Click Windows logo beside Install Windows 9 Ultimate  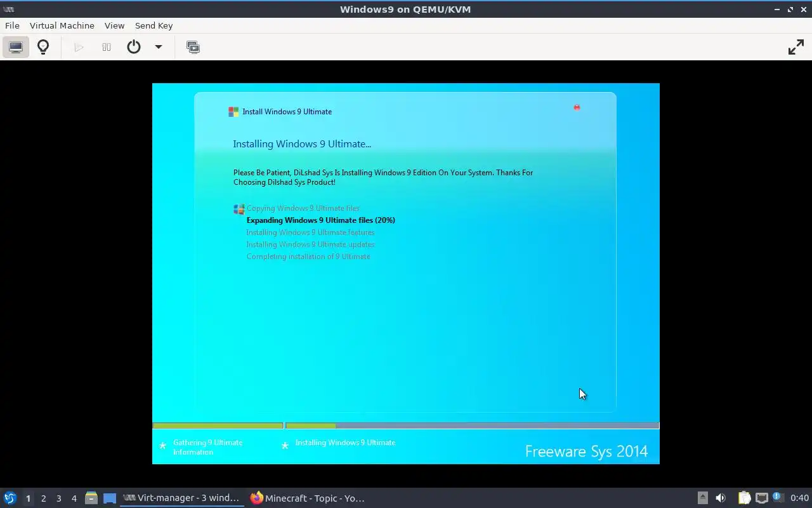[233, 112]
